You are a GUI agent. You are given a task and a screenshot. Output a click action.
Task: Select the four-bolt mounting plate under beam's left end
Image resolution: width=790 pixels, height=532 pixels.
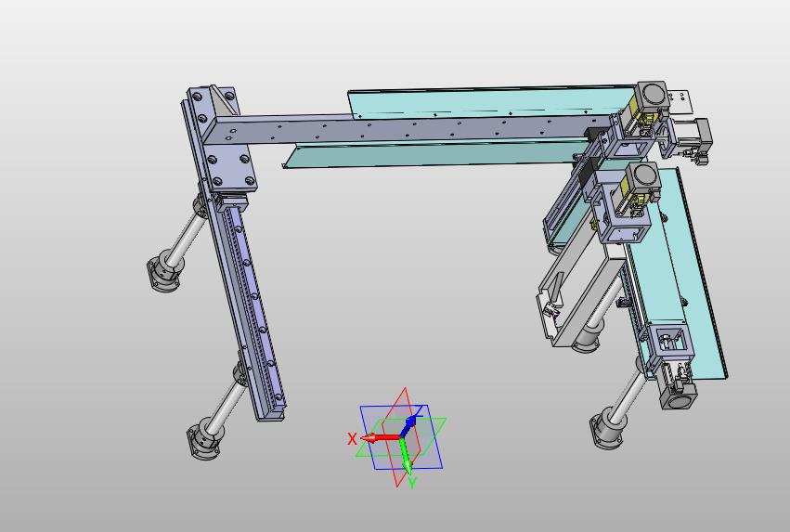[x=230, y=169]
